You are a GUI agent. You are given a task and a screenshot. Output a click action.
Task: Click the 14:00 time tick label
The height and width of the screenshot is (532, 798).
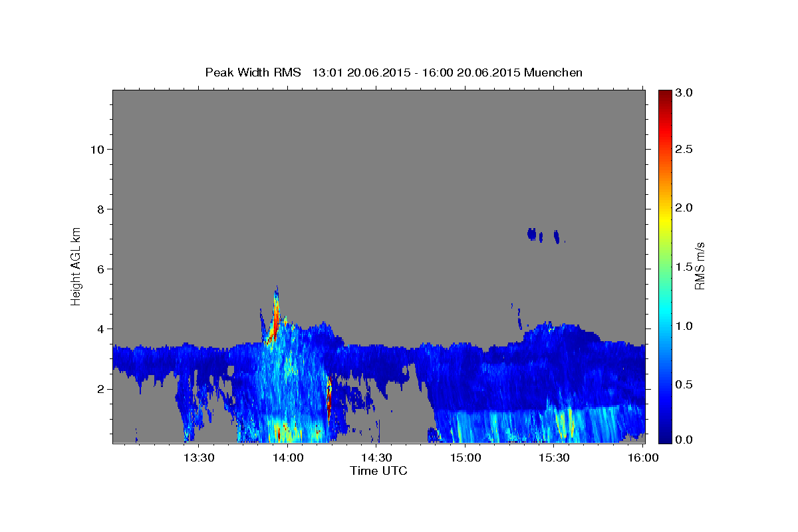tap(287, 458)
